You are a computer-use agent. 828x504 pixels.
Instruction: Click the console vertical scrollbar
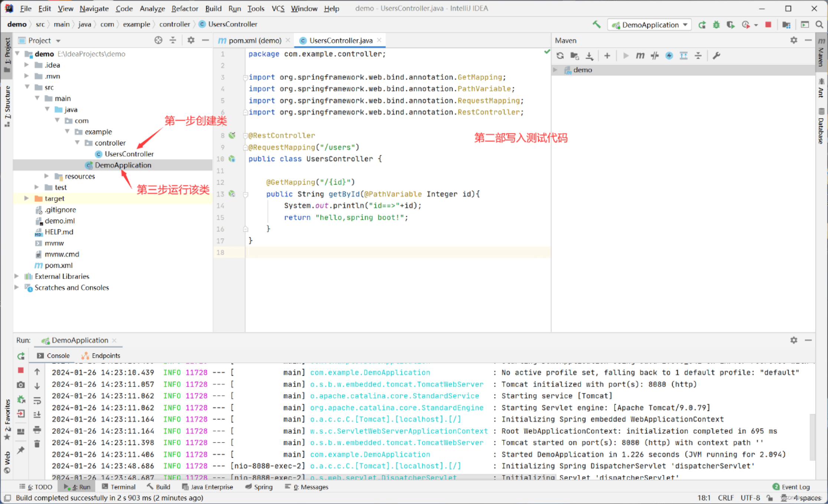[x=812, y=437]
